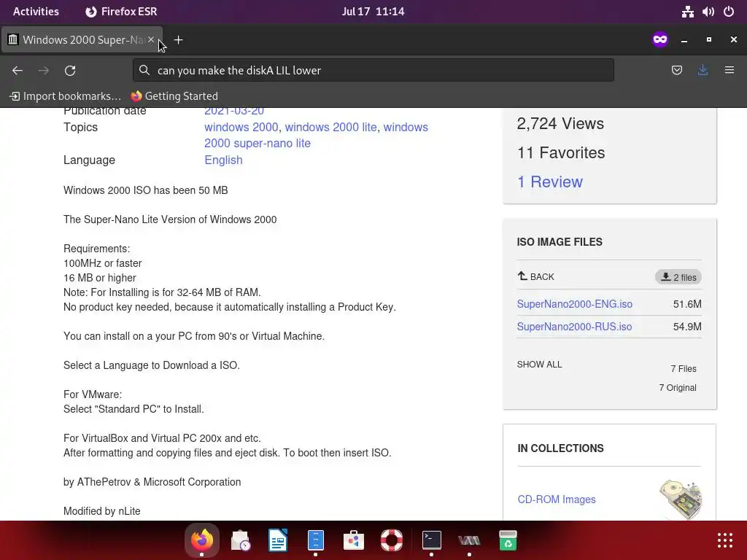Screen dimensions: 747x560
Task: Click the address bar text field
Action: pos(373,71)
